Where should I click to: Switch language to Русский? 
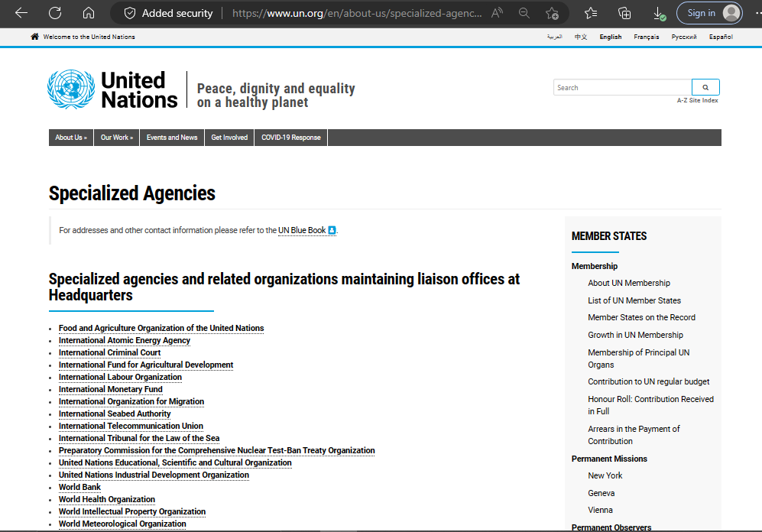click(684, 37)
